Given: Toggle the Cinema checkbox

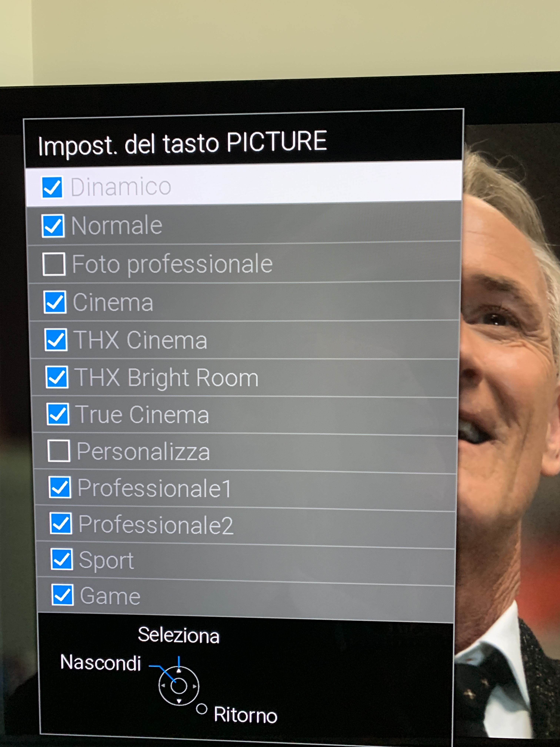Looking at the screenshot, I should click(x=55, y=302).
